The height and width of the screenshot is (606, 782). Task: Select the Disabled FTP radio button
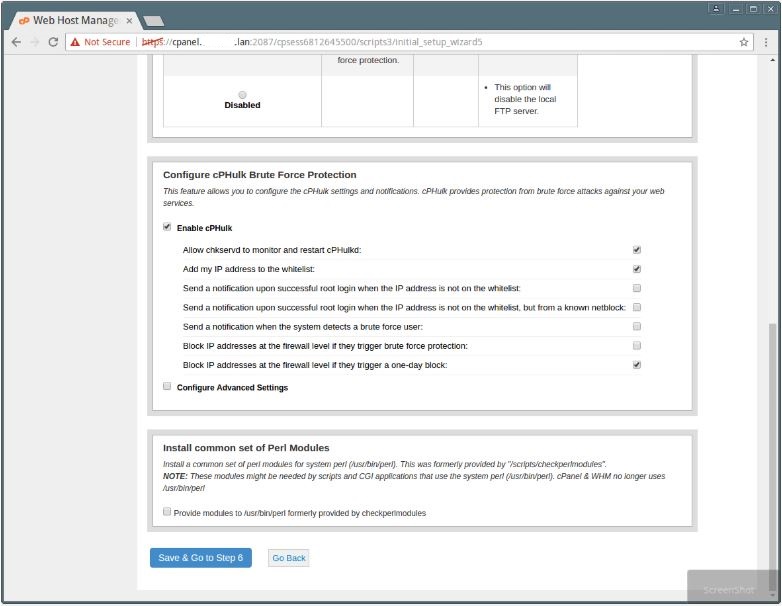tap(242, 95)
